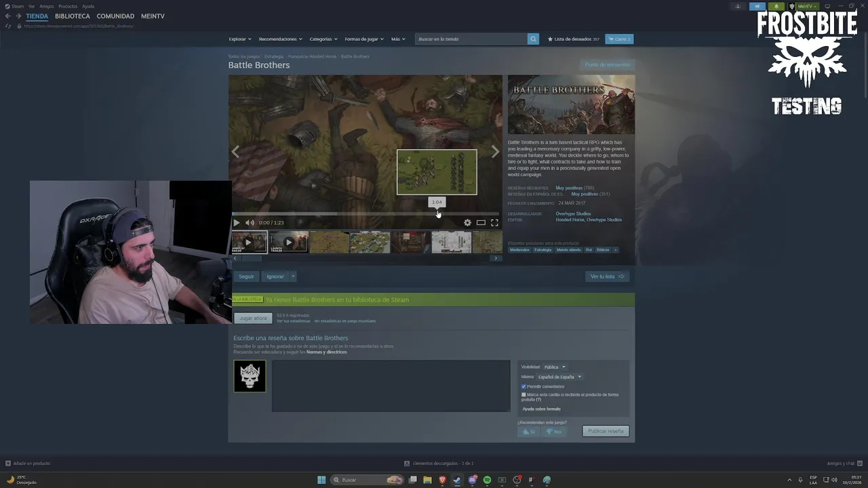The width and height of the screenshot is (868, 488).
Task: Click Ver tu lista button
Action: [607, 277]
